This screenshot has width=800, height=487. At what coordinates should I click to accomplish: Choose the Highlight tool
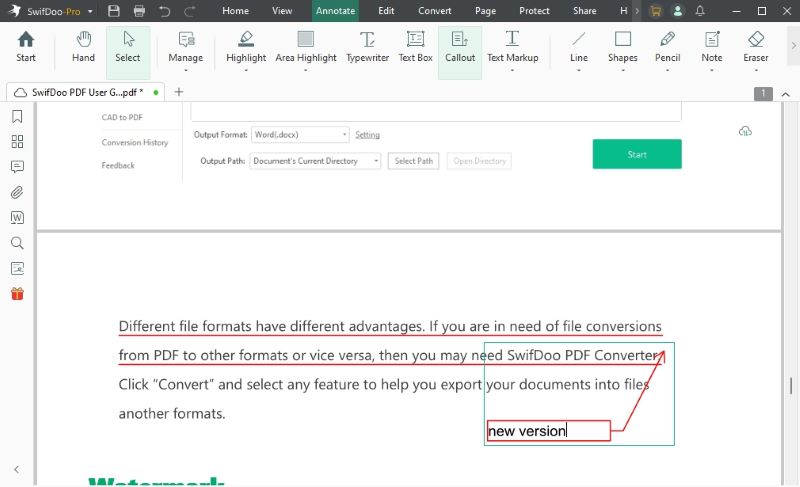point(246,47)
